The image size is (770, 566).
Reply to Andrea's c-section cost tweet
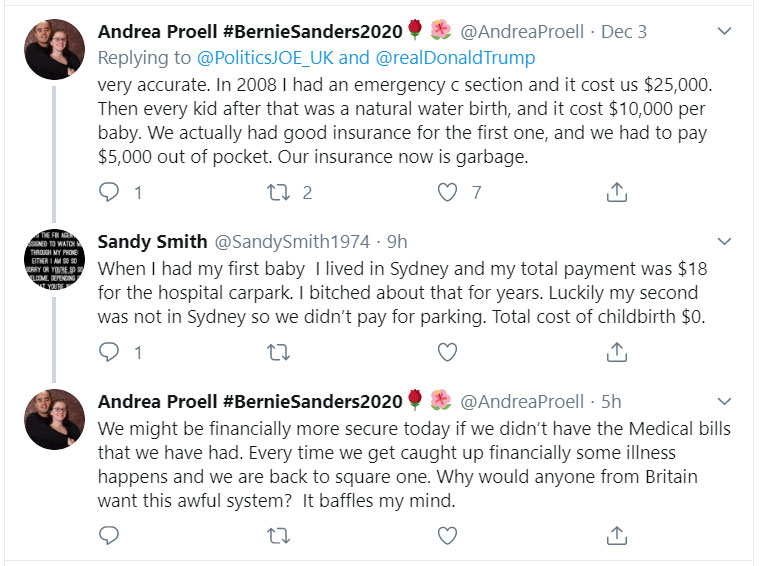click(109, 191)
